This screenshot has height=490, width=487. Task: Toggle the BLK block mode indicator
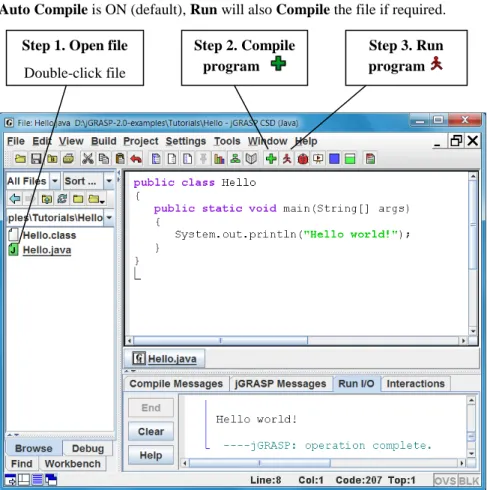click(x=469, y=481)
